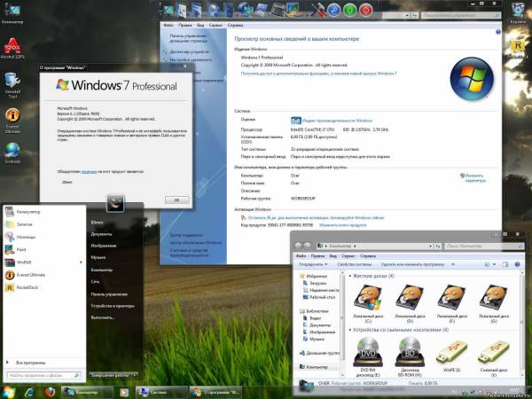Open the Правка menu in the Computer window
The height and width of the screenshot is (399, 532).
coord(317,256)
